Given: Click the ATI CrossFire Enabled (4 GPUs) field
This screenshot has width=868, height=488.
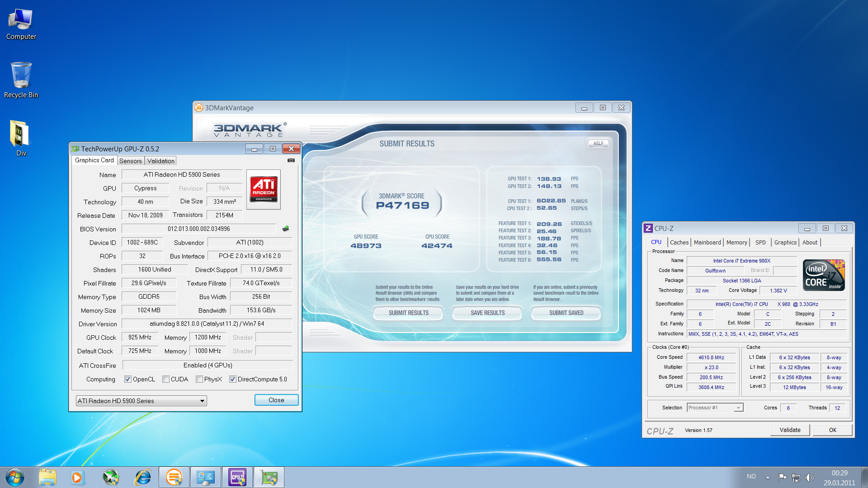Looking at the screenshot, I should pos(208,365).
